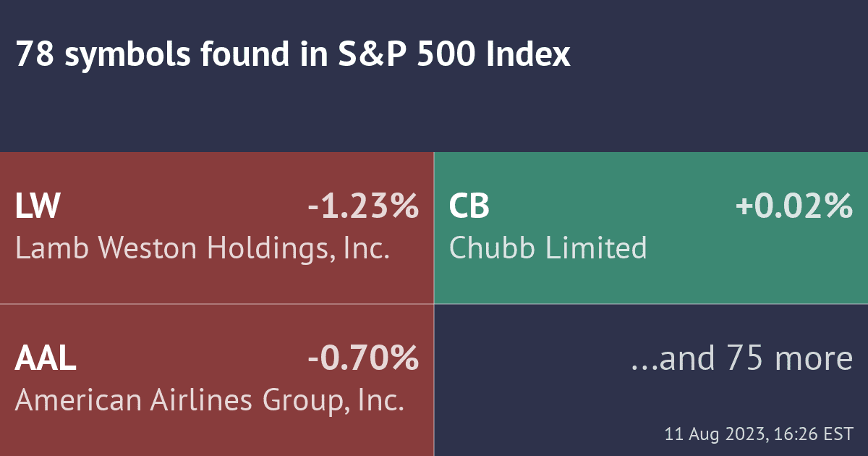Screen dimensions: 868x456
Task: Open American Airlines Group, Inc. name
Action: [209, 400]
